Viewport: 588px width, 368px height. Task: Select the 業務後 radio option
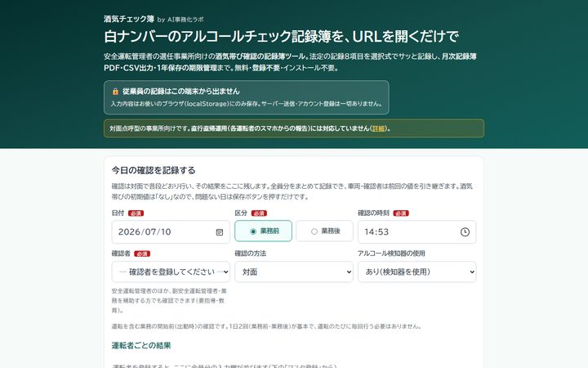(x=324, y=231)
